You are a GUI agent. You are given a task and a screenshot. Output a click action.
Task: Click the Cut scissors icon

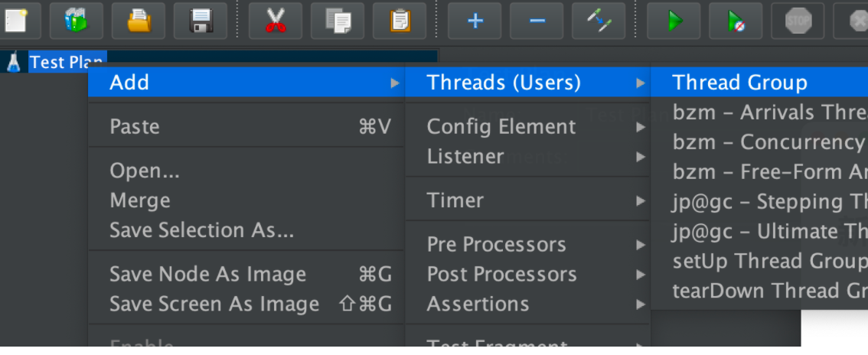pos(275,20)
